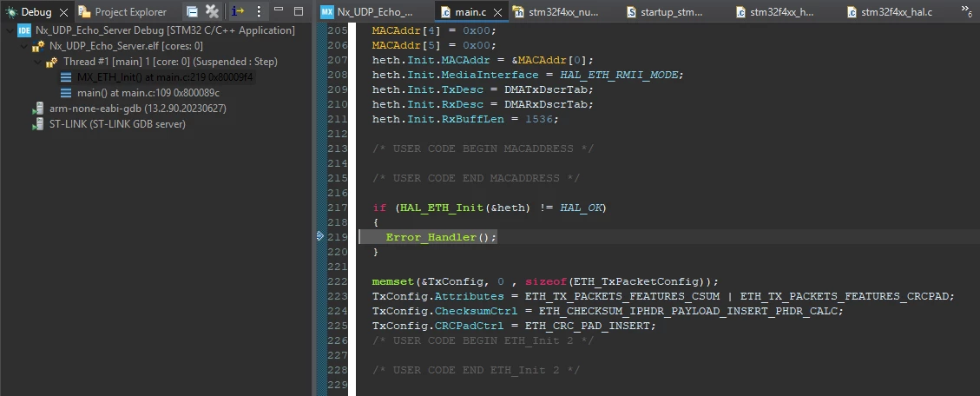The height and width of the screenshot is (396, 980).
Task: Click the RxBuffLen value 1536
Action: pos(539,119)
